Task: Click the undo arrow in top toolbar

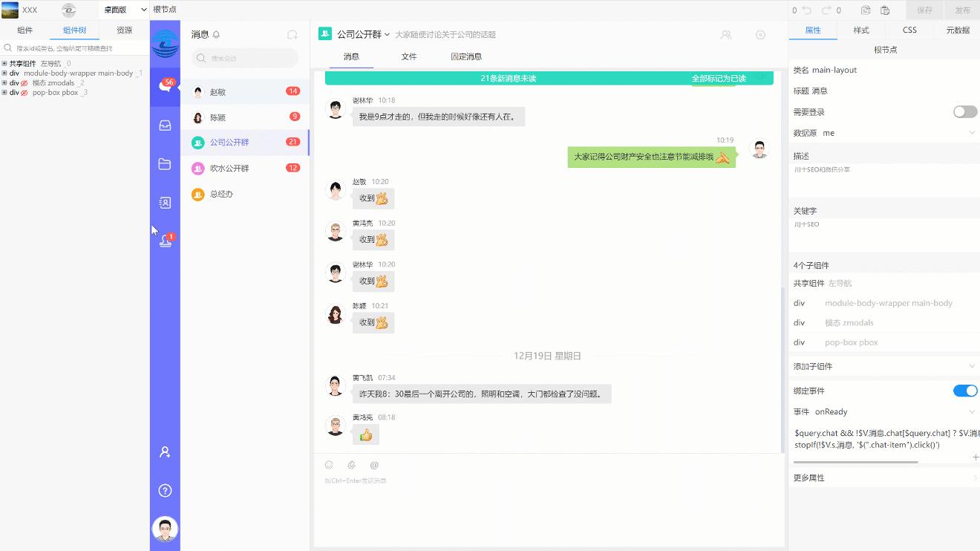Action: tap(807, 10)
